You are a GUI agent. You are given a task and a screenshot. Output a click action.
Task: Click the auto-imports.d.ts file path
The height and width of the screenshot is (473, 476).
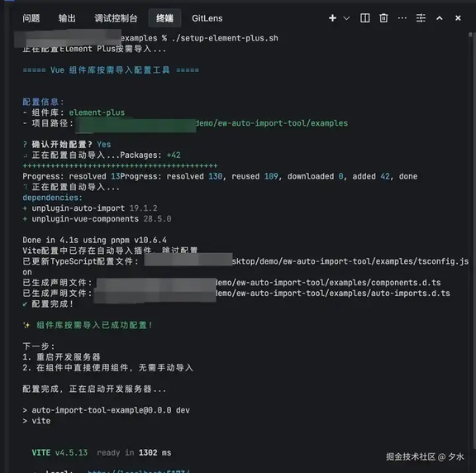tap(273, 294)
